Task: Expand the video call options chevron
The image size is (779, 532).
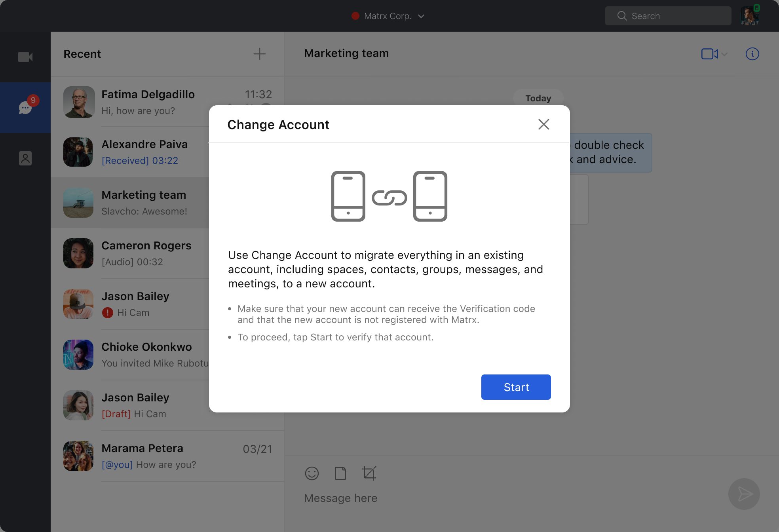Action: pyautogui.click(x=724, y=54)
